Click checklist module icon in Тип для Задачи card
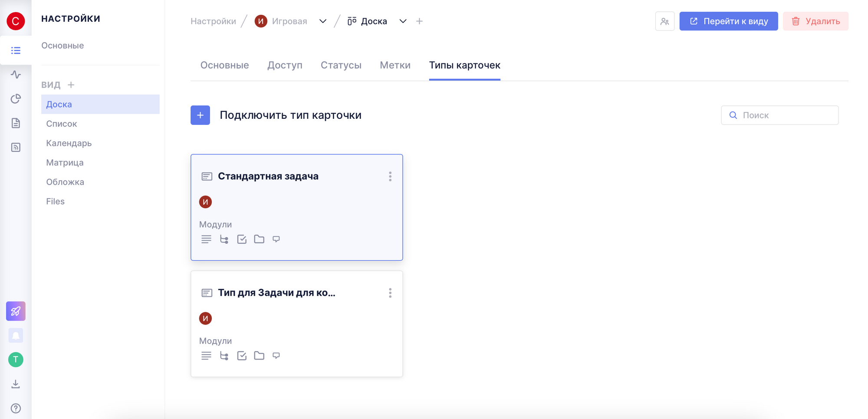 pos(242,356)
